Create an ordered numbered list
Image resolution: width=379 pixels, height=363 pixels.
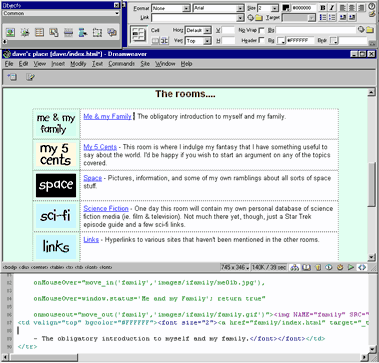point(332,18)
